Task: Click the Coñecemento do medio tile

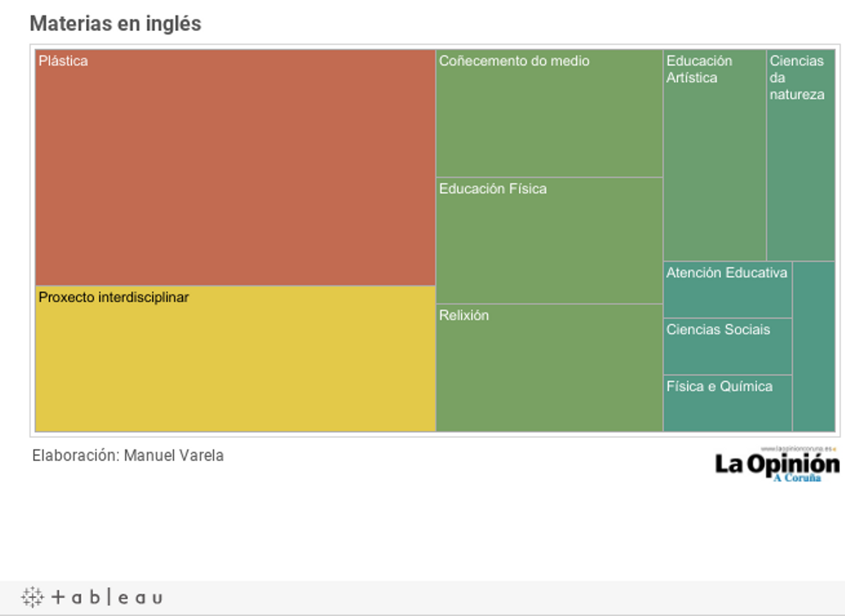Action: 549,113
